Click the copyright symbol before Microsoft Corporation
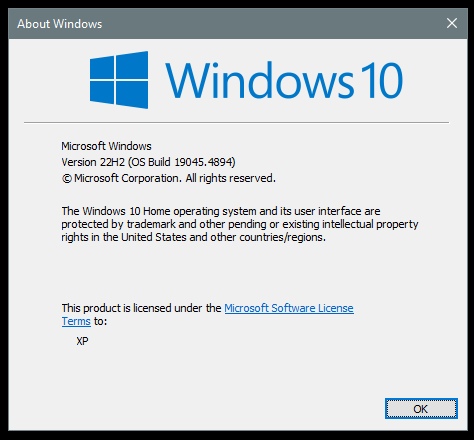Screen dimensions: 474x440 (x=67, y=179)
